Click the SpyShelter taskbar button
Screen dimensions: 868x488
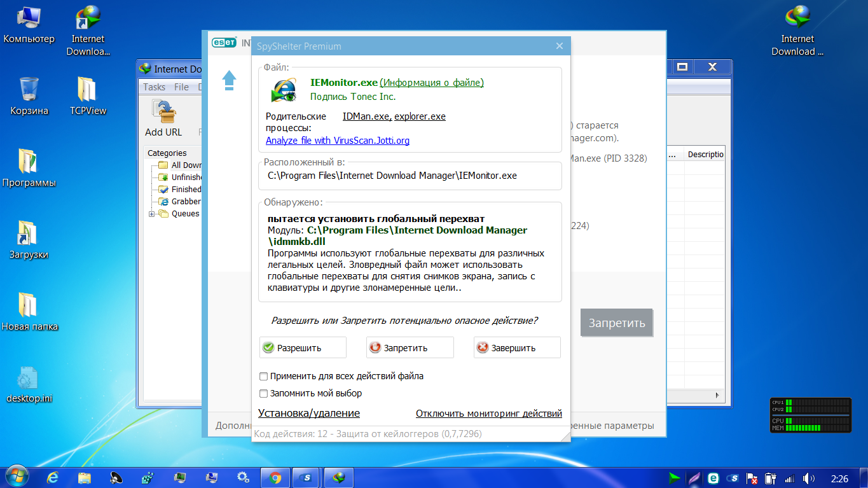point(308,477)
